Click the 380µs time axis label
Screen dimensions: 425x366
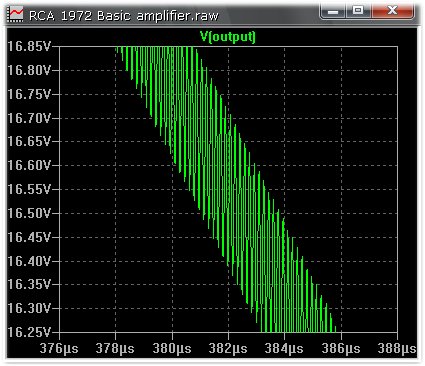tap(172, 349)
